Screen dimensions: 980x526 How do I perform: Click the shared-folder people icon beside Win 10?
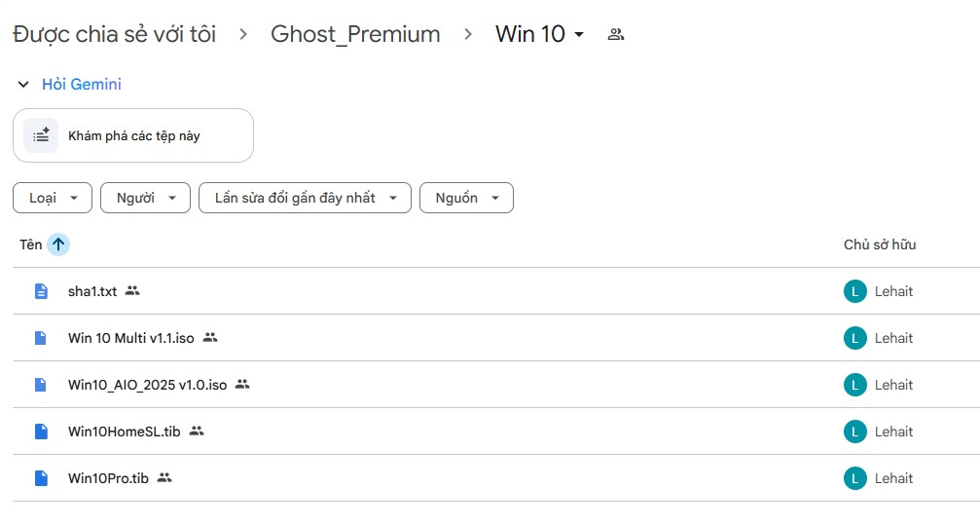point(615,34)
